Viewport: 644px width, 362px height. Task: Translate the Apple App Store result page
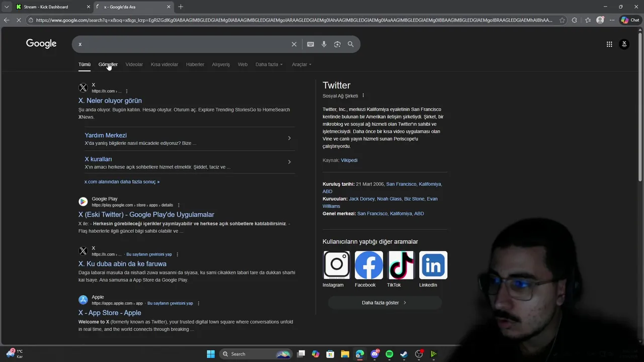click(x=170, y=303)
